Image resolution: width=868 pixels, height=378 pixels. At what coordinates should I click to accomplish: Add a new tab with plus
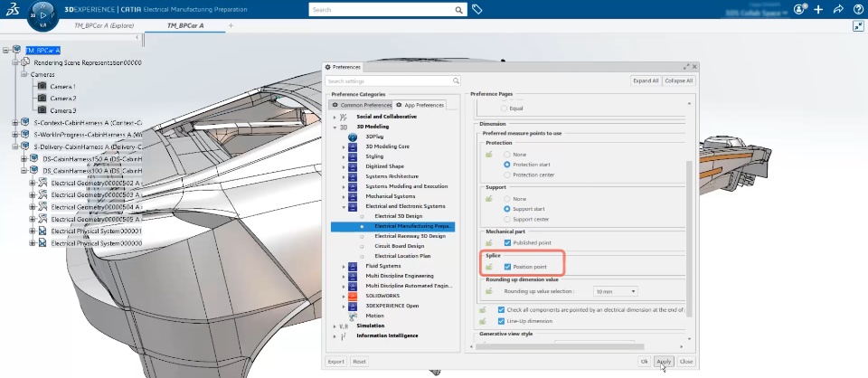point(231,25)
